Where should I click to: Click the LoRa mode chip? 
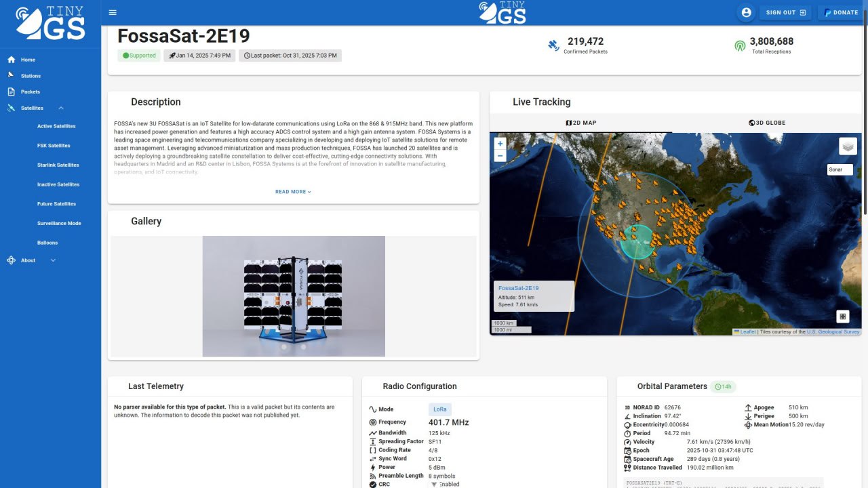tap(440, 409)
